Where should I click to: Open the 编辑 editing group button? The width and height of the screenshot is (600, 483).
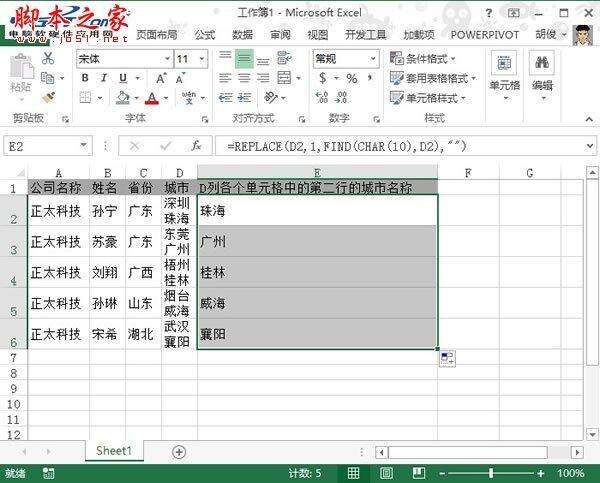(x=542, y=76)
